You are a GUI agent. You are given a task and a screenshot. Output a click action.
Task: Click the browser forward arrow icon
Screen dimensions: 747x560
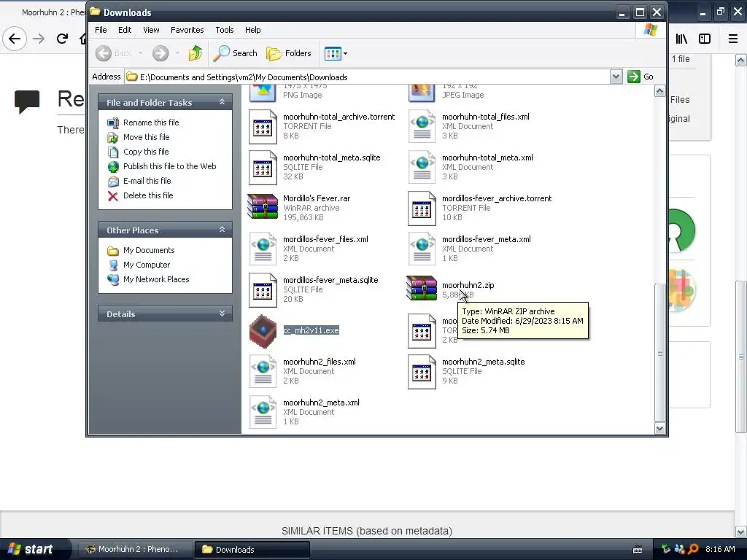pyautogui.click(x=39, y=39)
